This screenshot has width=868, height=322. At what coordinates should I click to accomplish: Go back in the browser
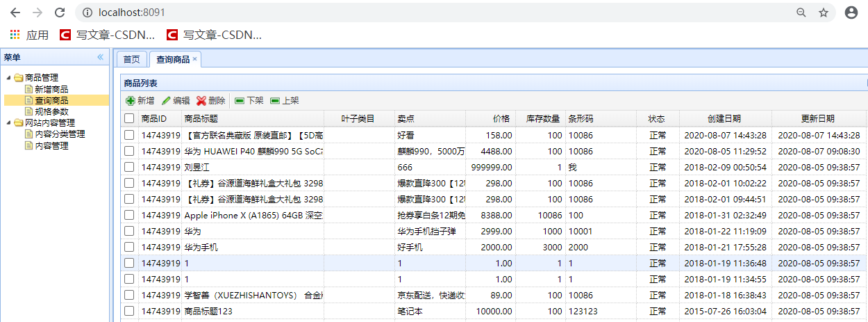tap(15, 13)
